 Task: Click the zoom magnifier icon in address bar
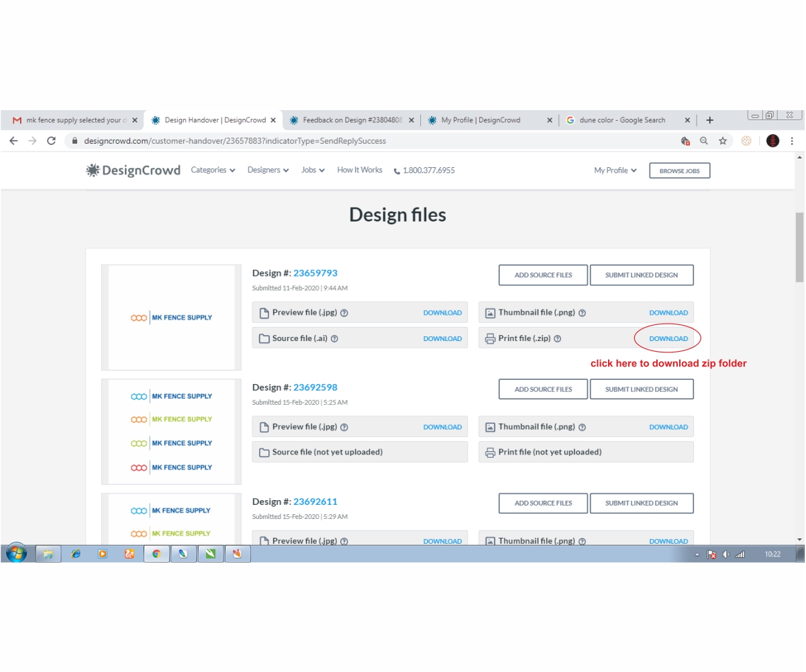704,141
